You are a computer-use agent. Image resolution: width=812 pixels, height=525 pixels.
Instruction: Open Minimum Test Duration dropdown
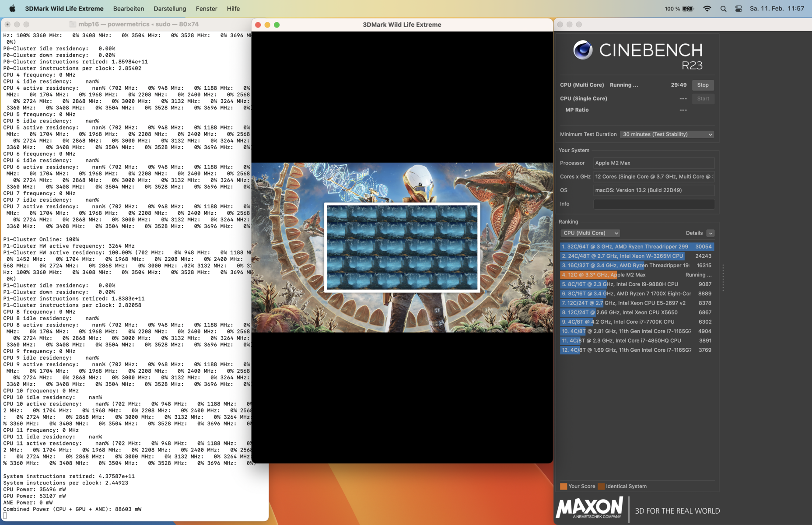[x=667, y=134]
